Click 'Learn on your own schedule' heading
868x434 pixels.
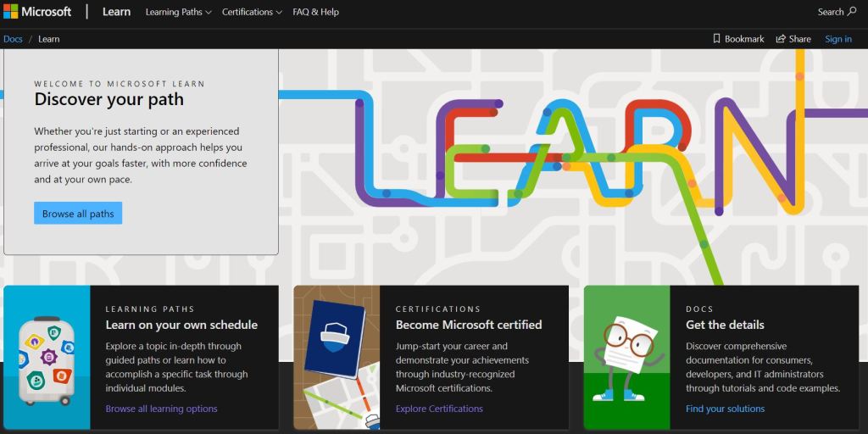pyautogui.click(x=181, y=325)
